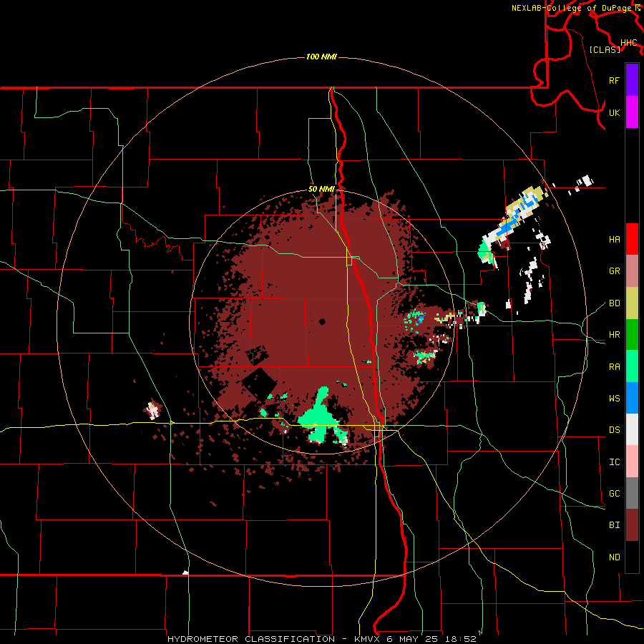Click the large green rain cell south of radar
The height and width of the screenshot is (644, 644).
(321, 417)
